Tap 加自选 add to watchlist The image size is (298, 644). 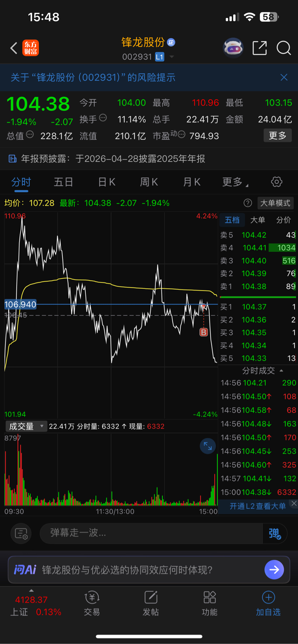click(268, 604)
